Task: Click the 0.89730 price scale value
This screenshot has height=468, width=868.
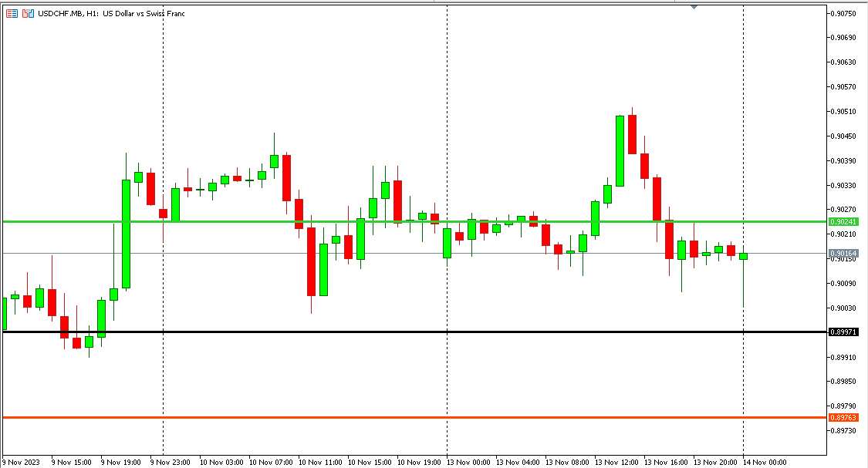Action: point(843,430)
